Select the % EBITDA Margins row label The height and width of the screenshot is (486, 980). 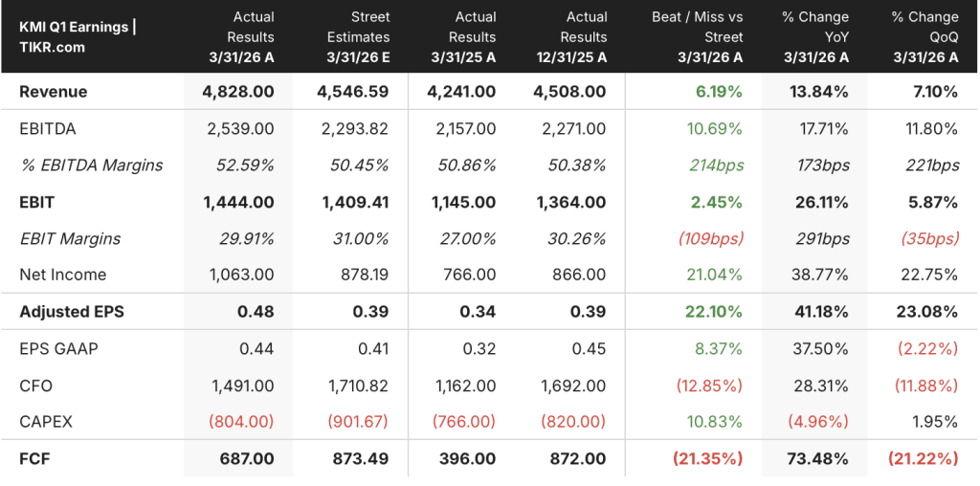91,166
